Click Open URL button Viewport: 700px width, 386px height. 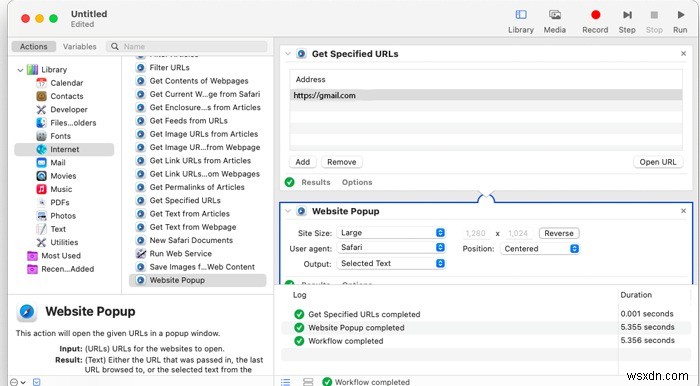pyautogui.click(x=658, y=162)
